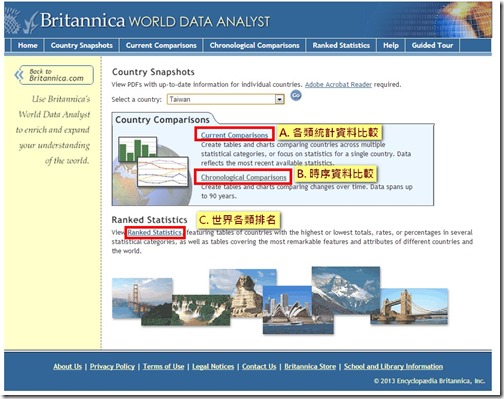Select Current Comparisons in the navigation bar

[161, 45]
